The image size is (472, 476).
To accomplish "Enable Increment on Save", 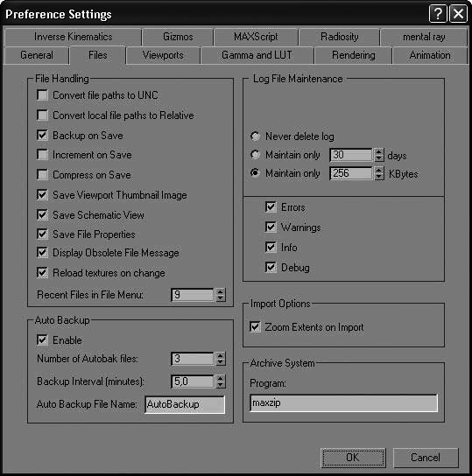I will pyautogui.click(x=42, y=155).
